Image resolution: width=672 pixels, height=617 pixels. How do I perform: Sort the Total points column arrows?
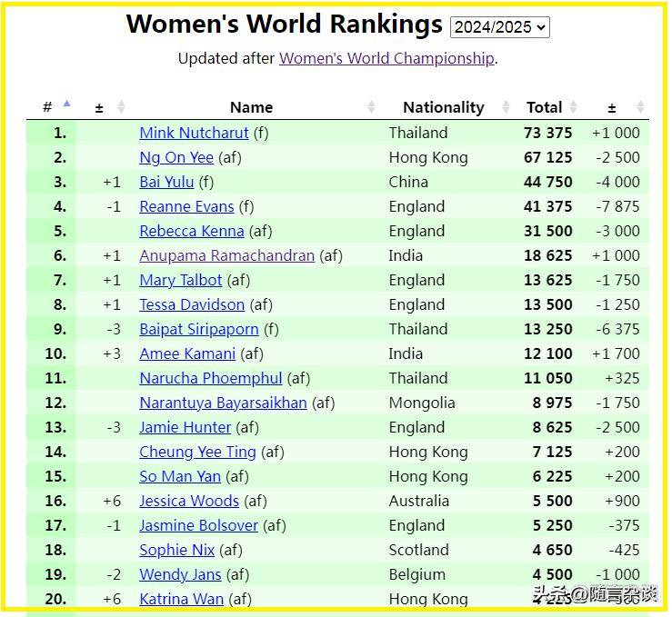coord(574,106)
